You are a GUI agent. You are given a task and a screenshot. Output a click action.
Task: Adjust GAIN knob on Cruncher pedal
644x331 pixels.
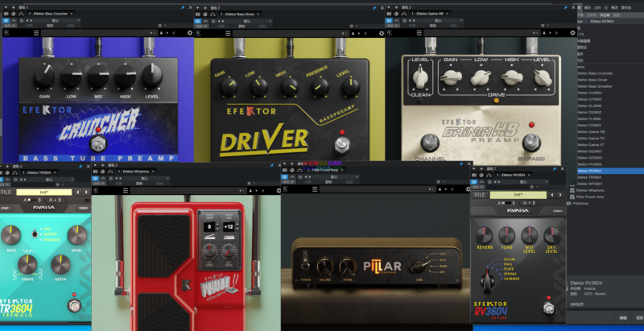point(44,76)
